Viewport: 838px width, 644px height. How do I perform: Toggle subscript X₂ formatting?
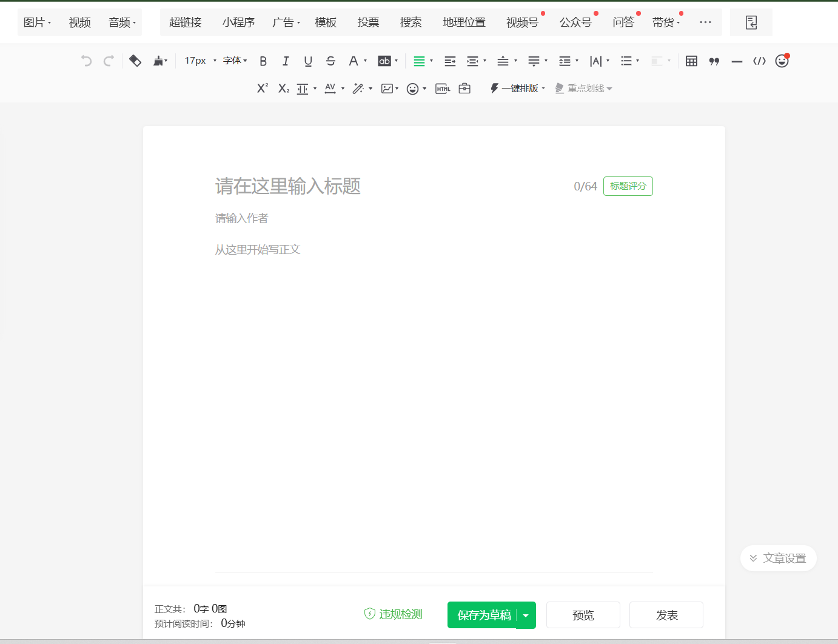point(284,89)
